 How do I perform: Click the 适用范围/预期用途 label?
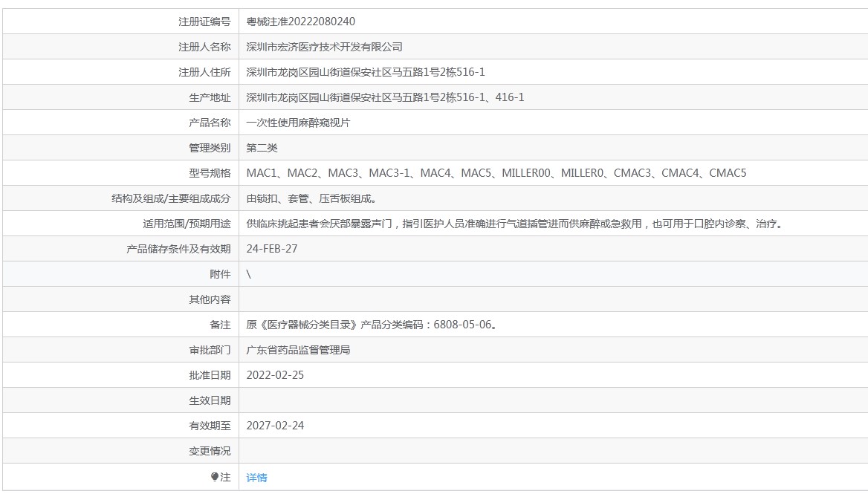click(187, 224)
